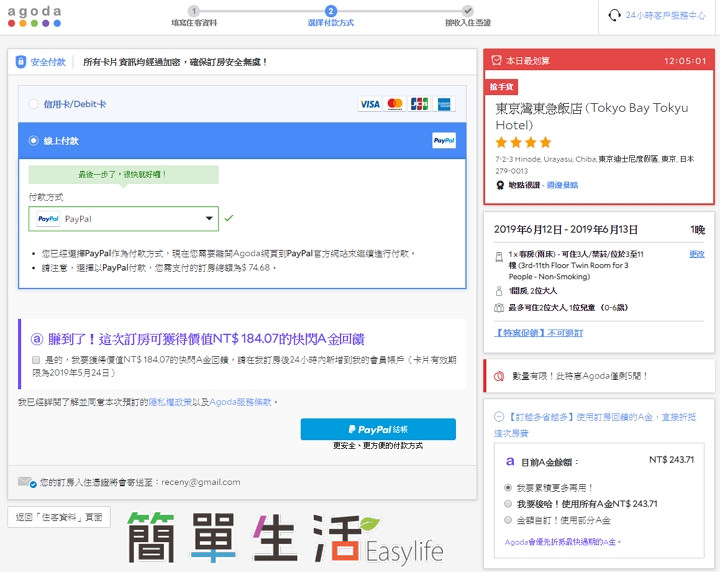Image resolution: width=720 pixels, height=572 pixels.
Task: Open the Agoda服務條款 link
Action: click(241, 402)
